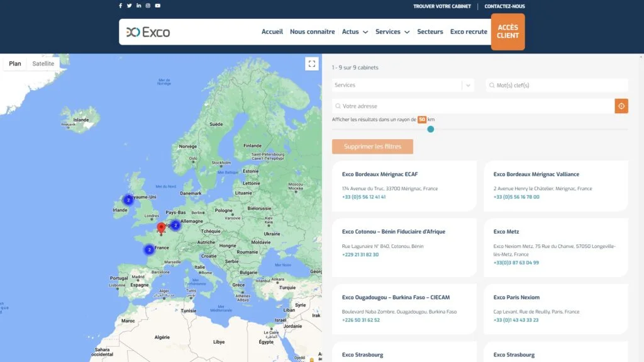
Task: Open the Instagram social icon
Action: [x=148, y=6]
